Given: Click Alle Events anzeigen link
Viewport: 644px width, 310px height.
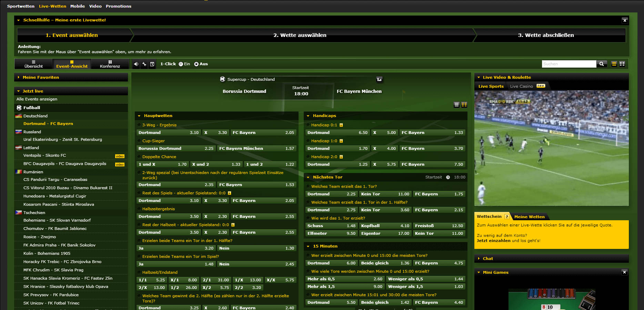Looking at the screenshot, I should click(x=37, y=99).
